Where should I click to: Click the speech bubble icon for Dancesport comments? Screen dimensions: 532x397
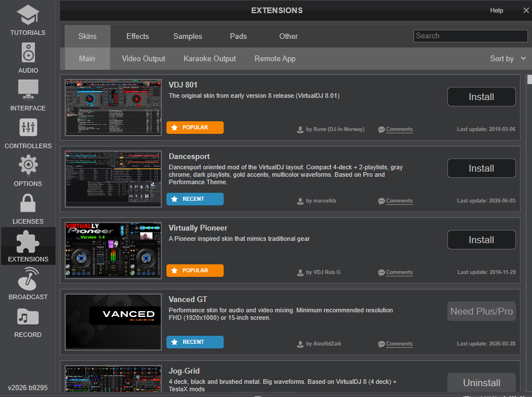pyautogui.click(x=382, y=201)
